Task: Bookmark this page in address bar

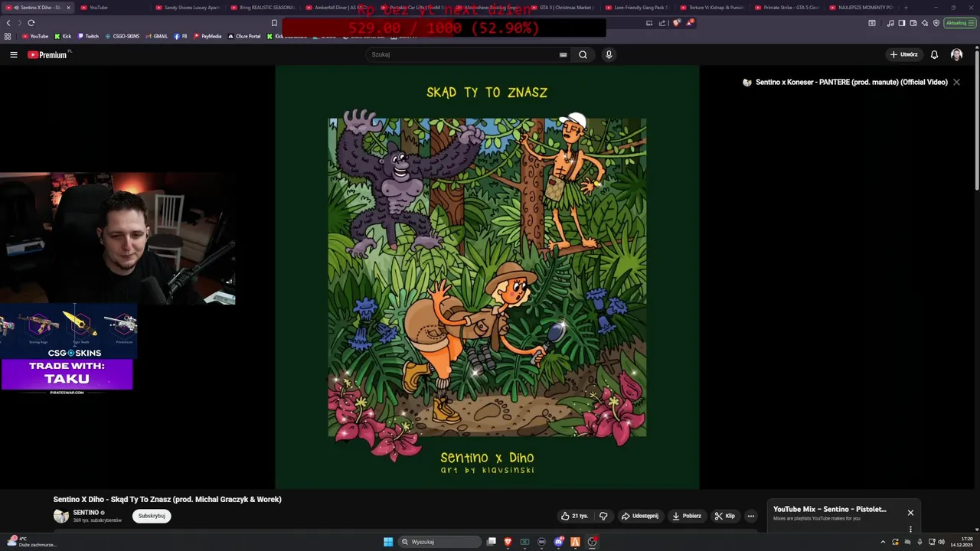Action: click(274, 23)
